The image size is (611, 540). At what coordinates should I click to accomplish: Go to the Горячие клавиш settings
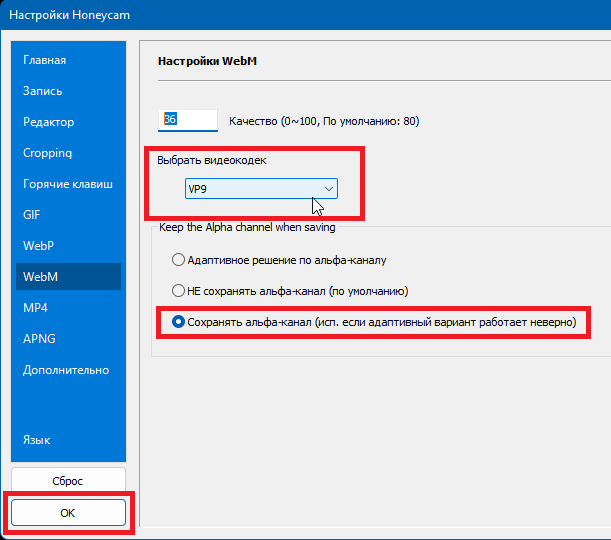[x=67, y=184]
